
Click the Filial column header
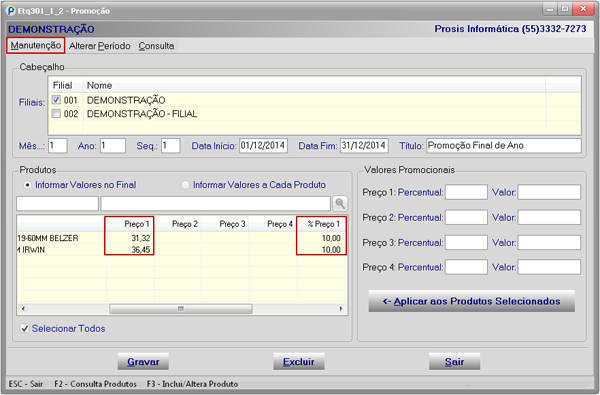pyautogui.click(x=65, y=85)
